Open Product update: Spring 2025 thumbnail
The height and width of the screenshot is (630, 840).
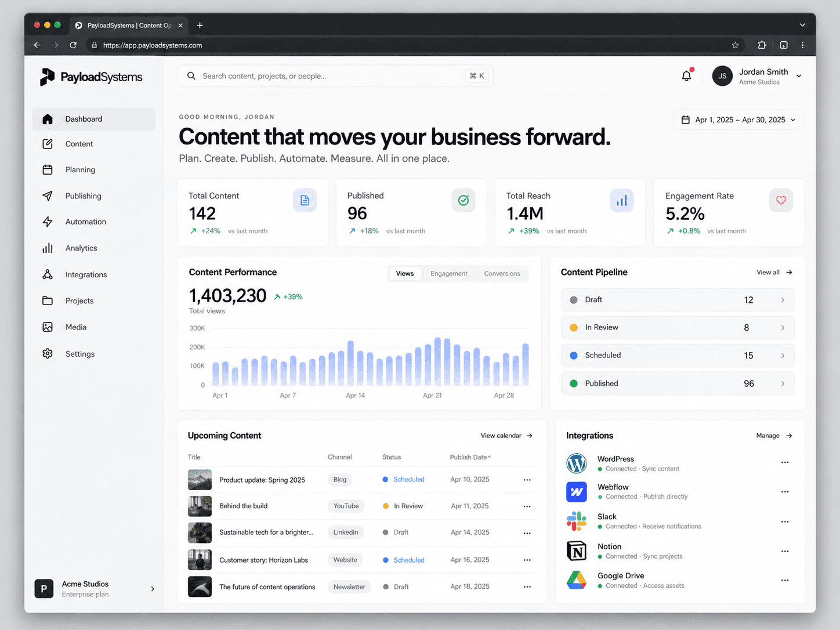pyautogui.click(x=200, y=480)
